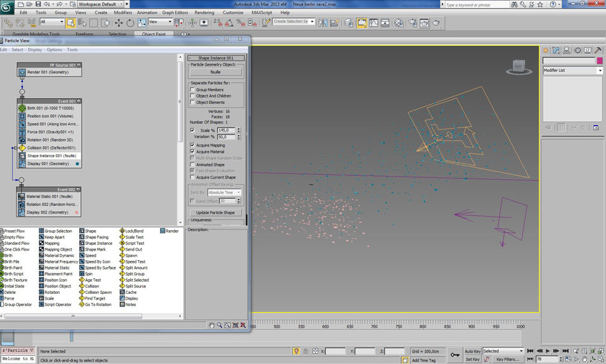Viewport: 606px width, 364px height.
Task: Click the pink object color swatch
Action: pos(599,61)
